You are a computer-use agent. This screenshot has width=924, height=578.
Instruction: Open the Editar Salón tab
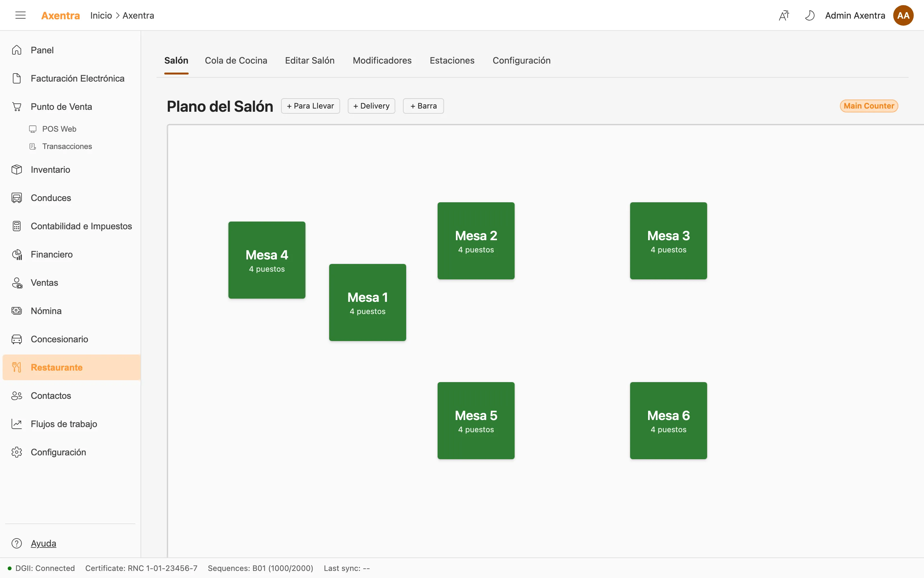point(310,60)
